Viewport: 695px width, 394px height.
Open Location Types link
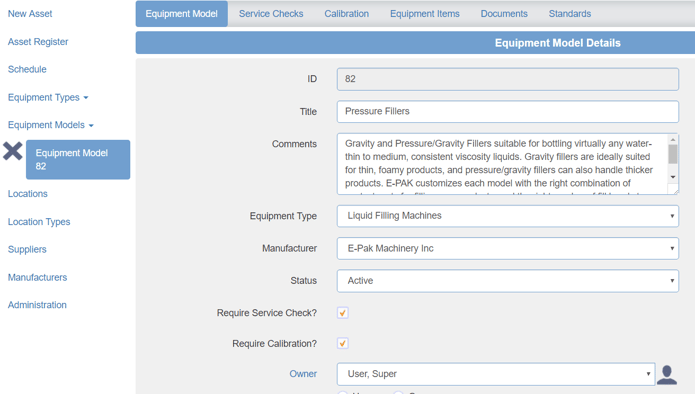[39, 222]
